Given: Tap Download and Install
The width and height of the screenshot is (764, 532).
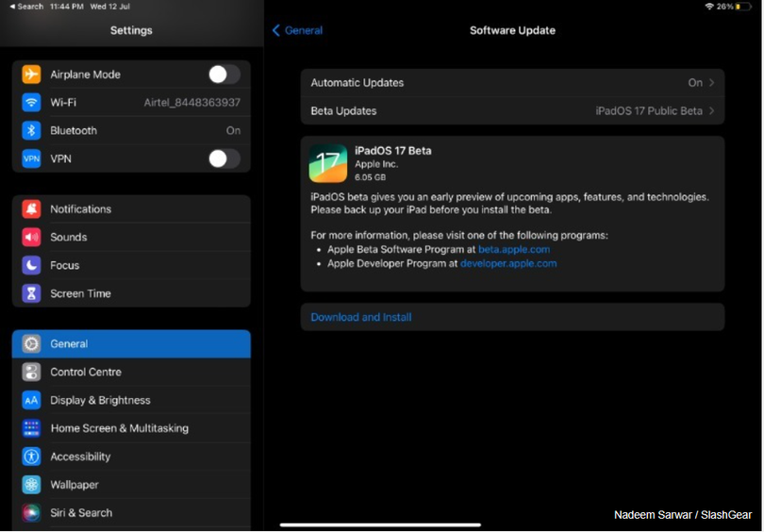Looking at the screenshot, I should tap(361, 317).
